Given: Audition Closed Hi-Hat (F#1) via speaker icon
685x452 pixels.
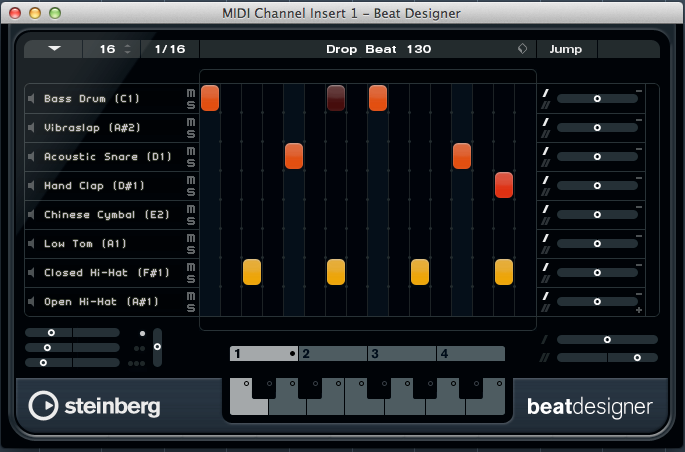Looking at the screenshot, I should pyautogui.click(x=31, y=273).
